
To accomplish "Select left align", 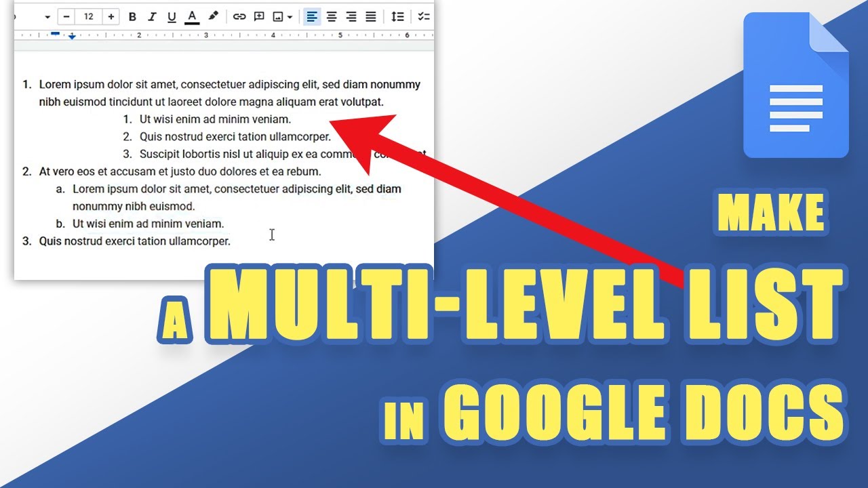I will [x=311, y=17].
